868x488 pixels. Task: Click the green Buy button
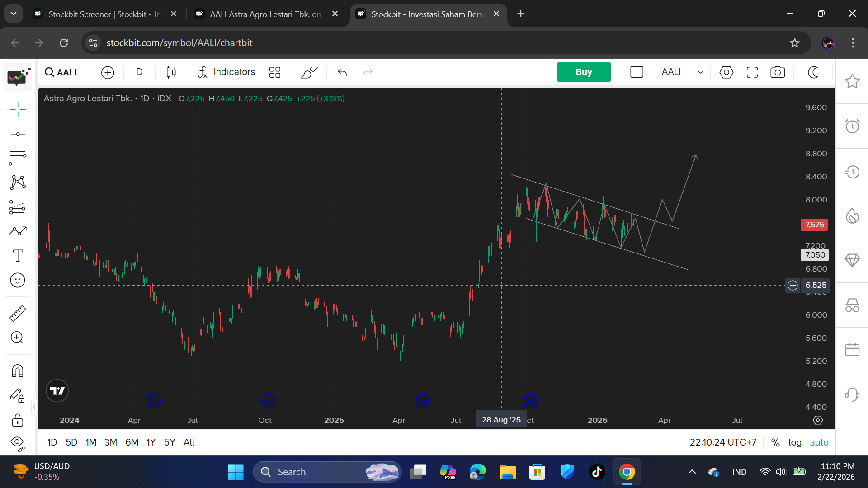tap(584, 72)
